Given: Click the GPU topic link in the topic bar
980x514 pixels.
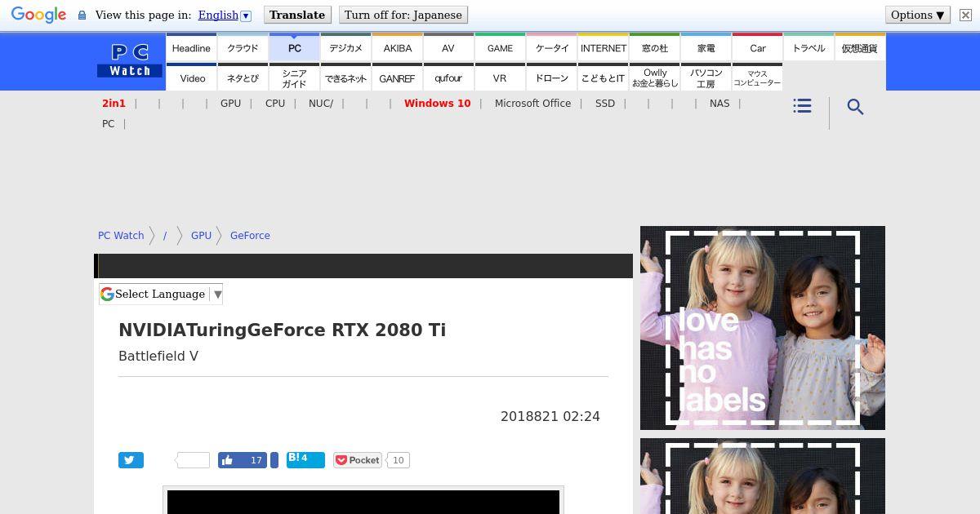Looking at the screenshot, I should [230, 104].
